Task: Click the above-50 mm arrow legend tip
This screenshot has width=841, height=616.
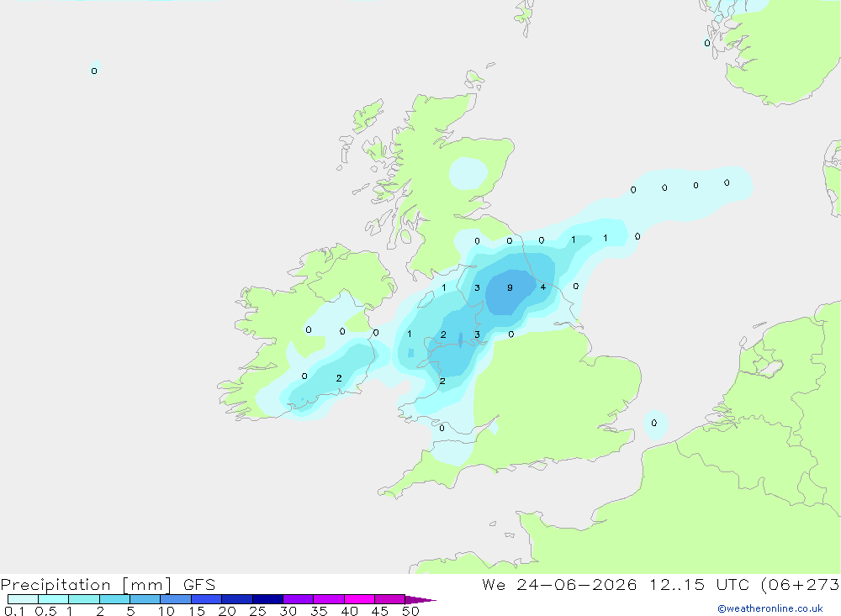Action: (420, 599)
